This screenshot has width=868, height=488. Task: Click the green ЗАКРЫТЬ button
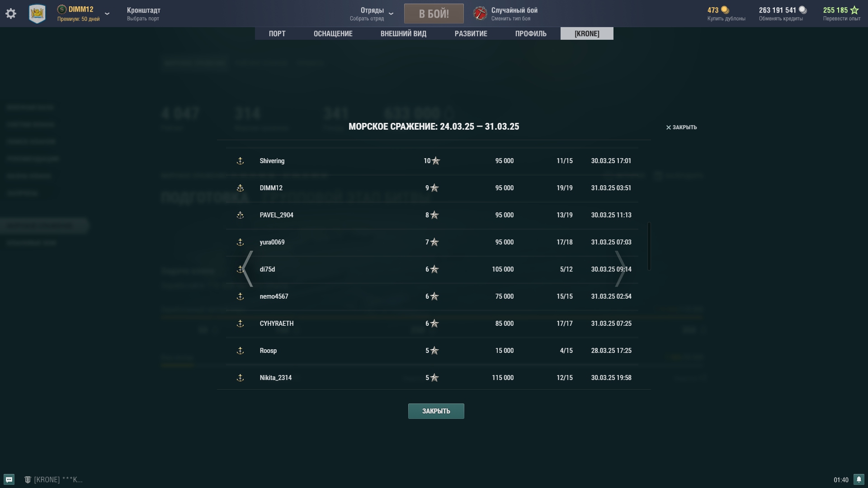coord(436,411)
